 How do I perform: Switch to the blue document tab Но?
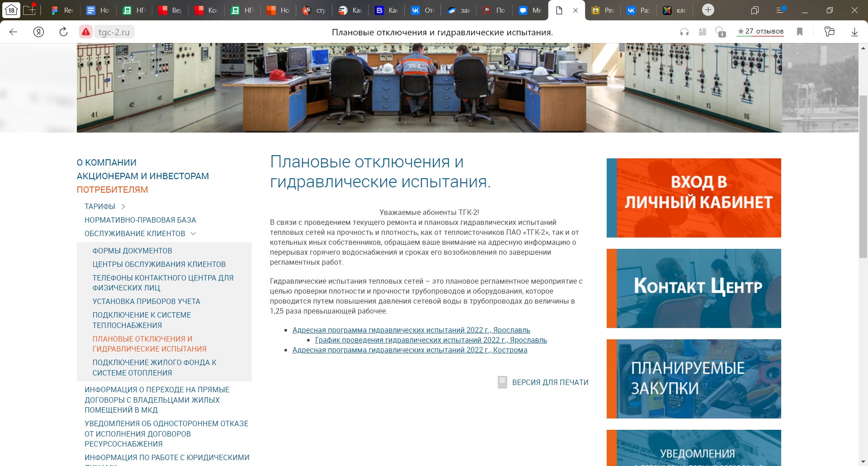pos(98,10)
